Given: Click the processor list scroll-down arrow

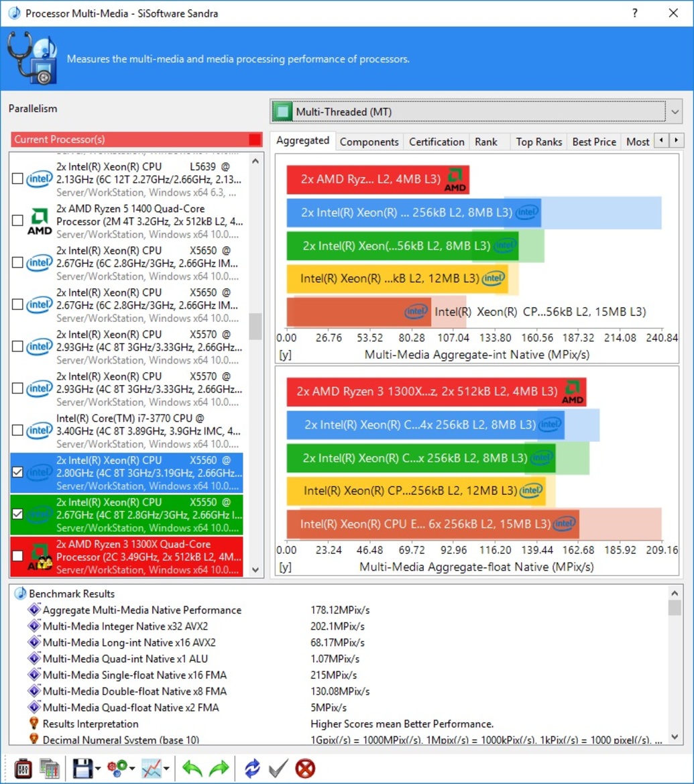Looking at the screenshot, I should coord(255,569).
